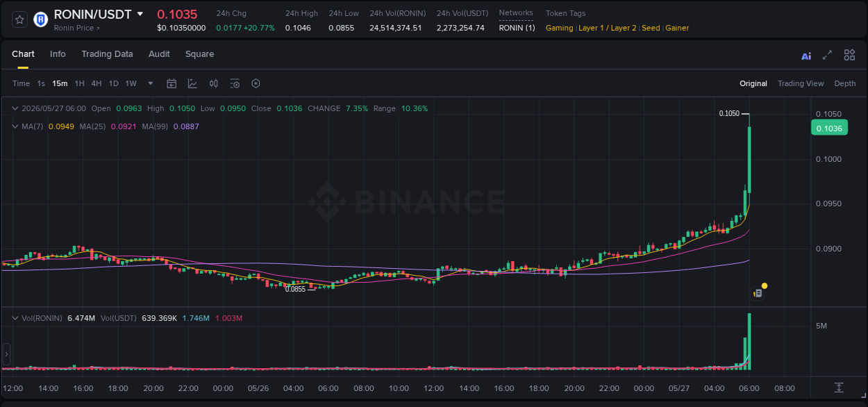The width and height of the screenshot is (868, 407).
Task: Click the Gainer token tag
Action: point(677,28)
